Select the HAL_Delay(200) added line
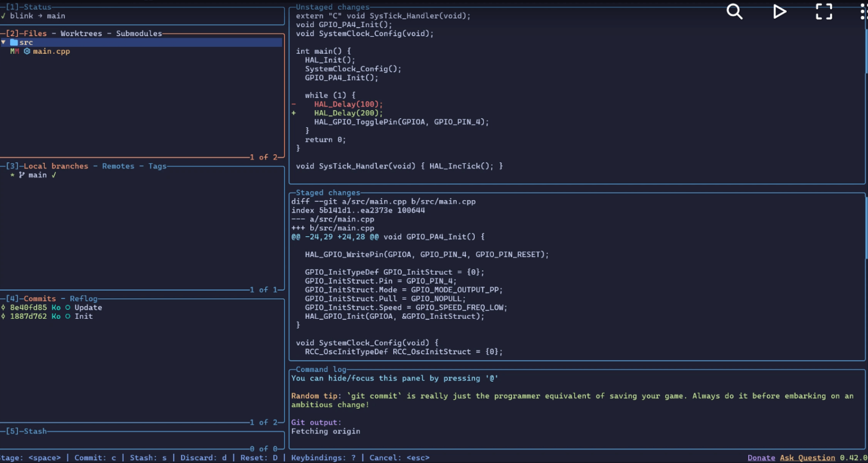The image size is (868, 463). (348, 112)
